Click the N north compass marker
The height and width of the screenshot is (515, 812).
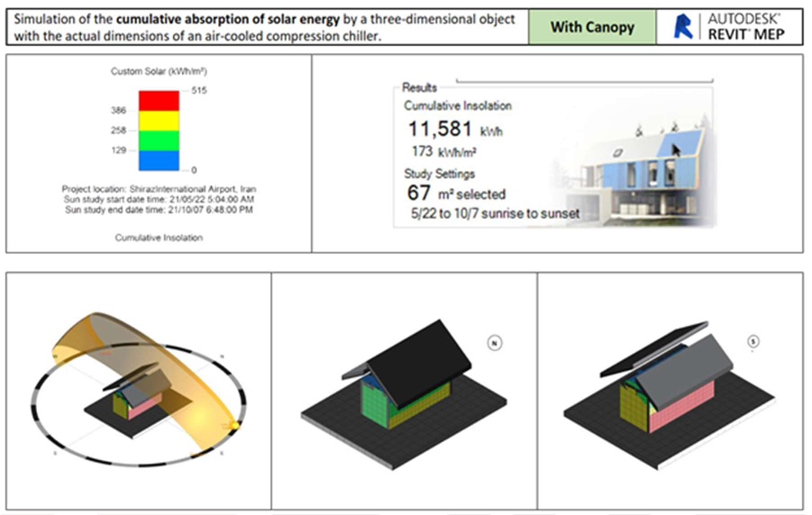[x=495, y=342]
